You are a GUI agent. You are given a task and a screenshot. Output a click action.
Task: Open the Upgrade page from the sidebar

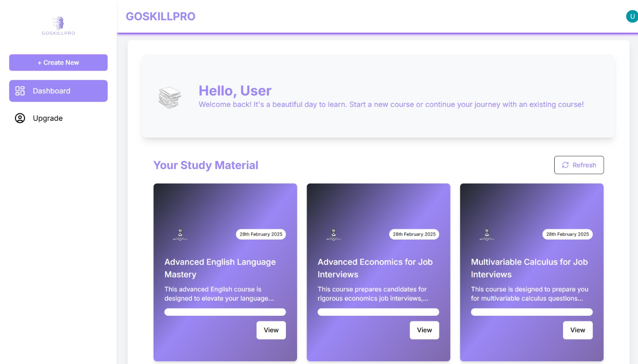tap(47, 118)
